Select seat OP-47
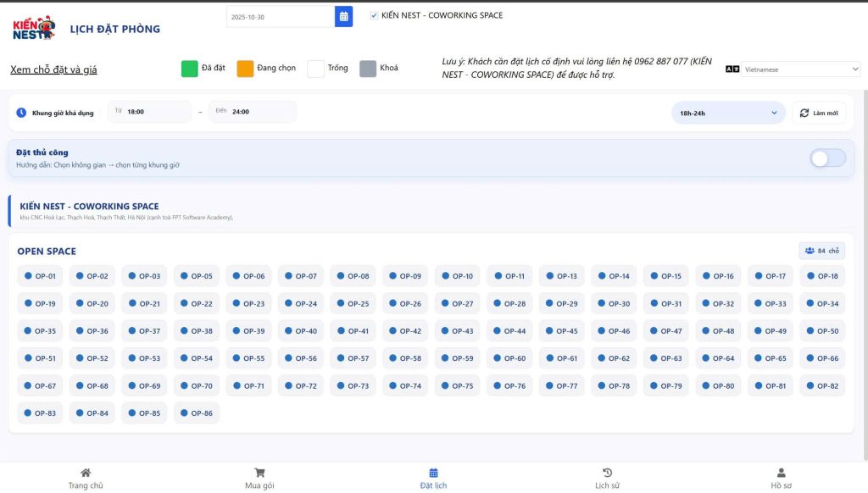Viewport: 868px width, 493px height. (x=666, y=331)
